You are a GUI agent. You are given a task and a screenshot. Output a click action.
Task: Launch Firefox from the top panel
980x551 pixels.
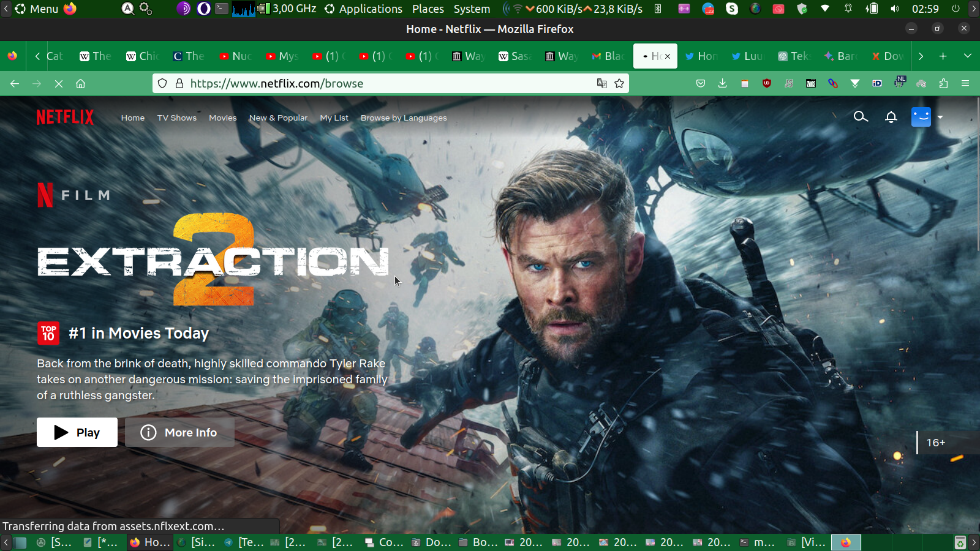pyautogui.click(x=70, y=9)
